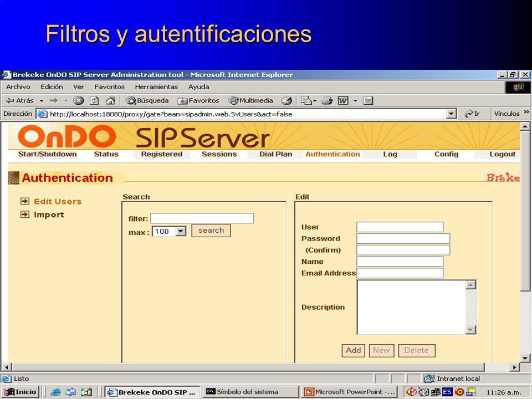
Task: Open the History icon in the toolbar
Action: (287, 100)
